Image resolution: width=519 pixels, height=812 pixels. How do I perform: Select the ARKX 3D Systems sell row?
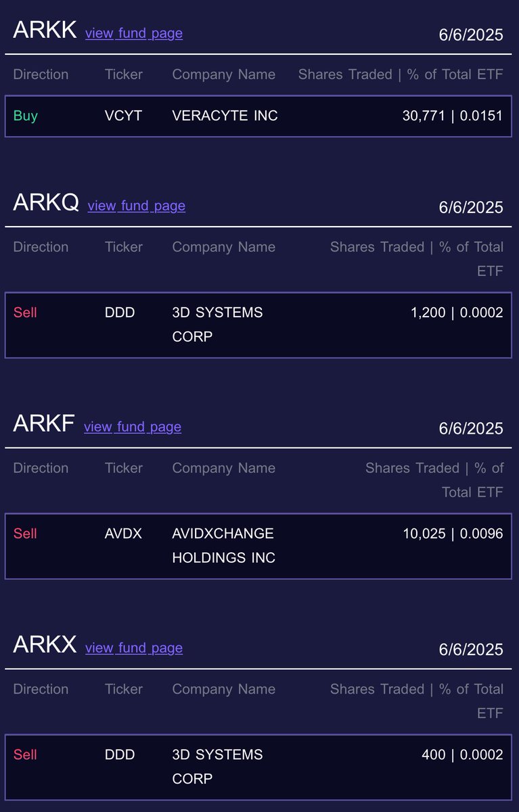click(x=258, y=767)
